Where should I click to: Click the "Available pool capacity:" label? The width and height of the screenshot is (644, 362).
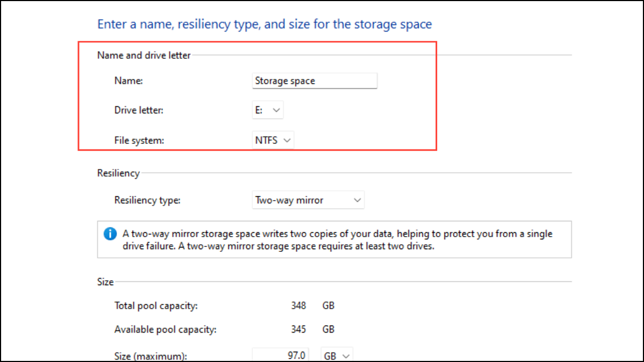pos(165,329)
